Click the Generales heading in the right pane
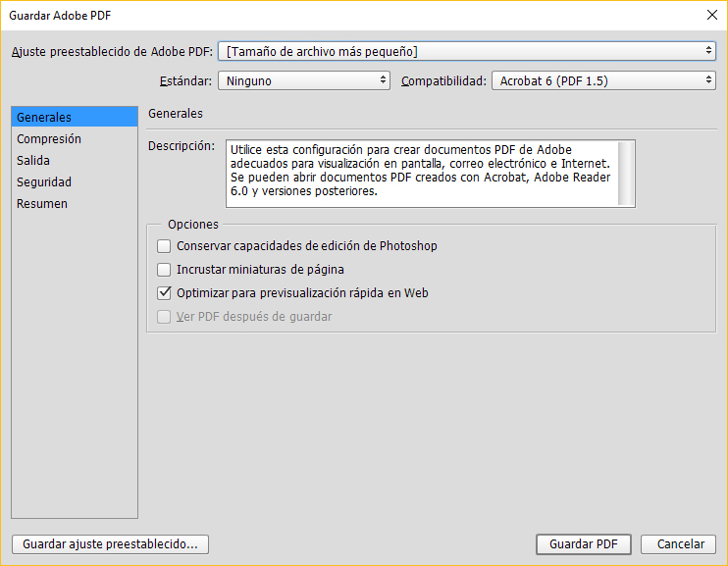This screenshot has height=566, width=728. [176, 113]
